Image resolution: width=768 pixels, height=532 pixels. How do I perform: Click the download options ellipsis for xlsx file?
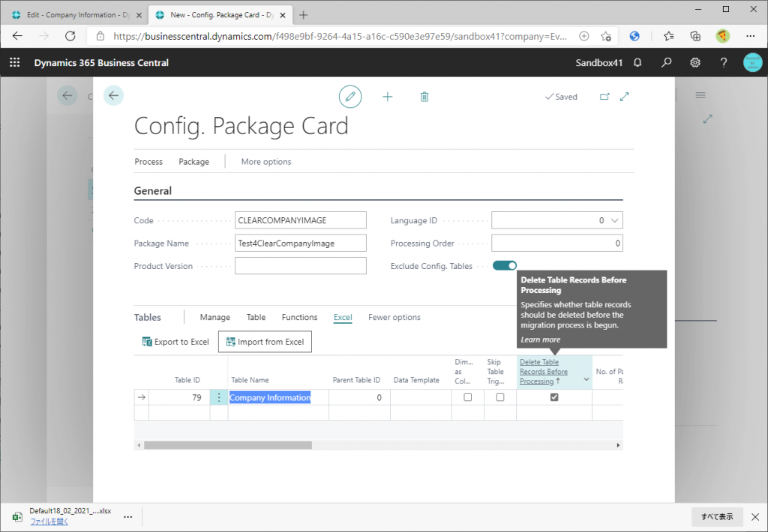point(127,517)
